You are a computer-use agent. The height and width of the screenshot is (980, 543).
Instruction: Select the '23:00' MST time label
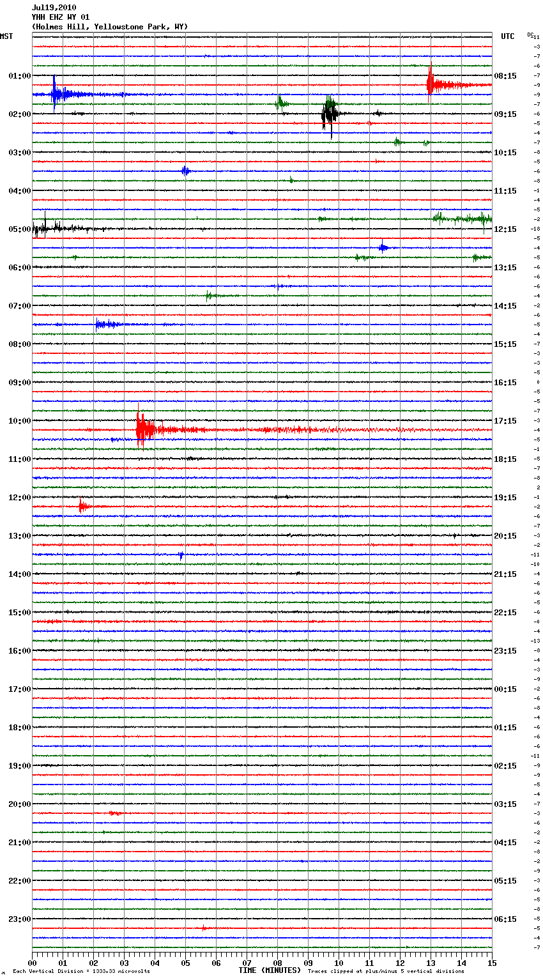[x=20, y=919]
